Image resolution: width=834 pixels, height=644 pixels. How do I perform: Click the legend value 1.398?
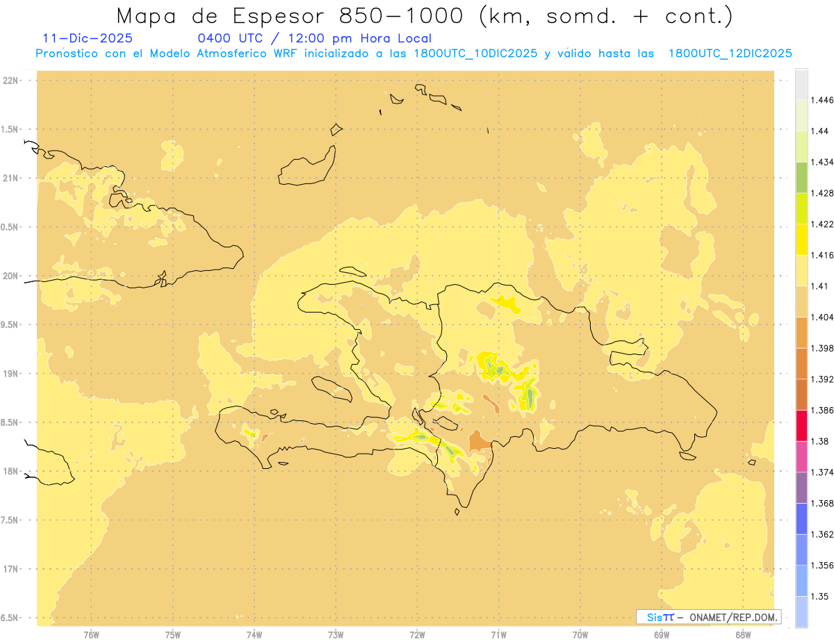(x=822, y=348)
